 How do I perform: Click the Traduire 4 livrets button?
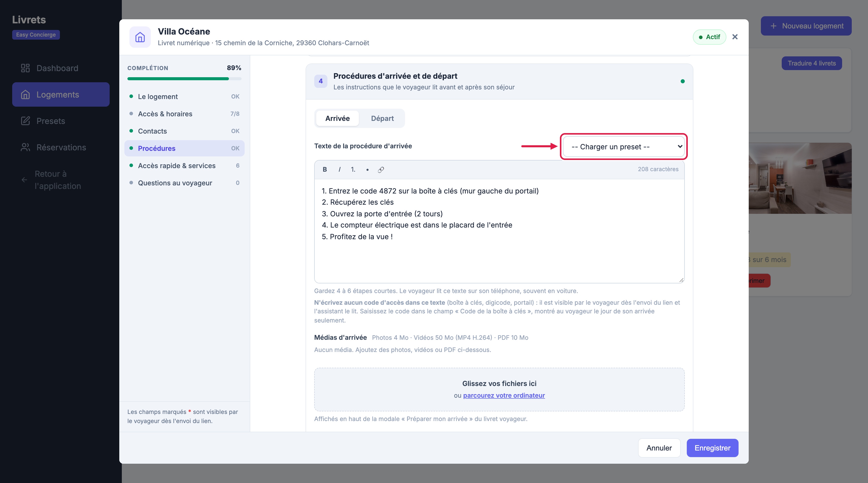811,63
